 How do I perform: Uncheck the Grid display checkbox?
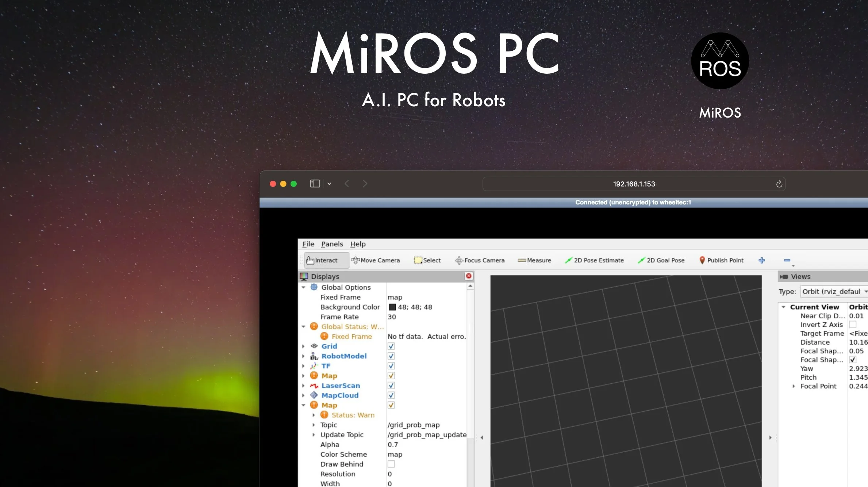(x=391, y=346)
